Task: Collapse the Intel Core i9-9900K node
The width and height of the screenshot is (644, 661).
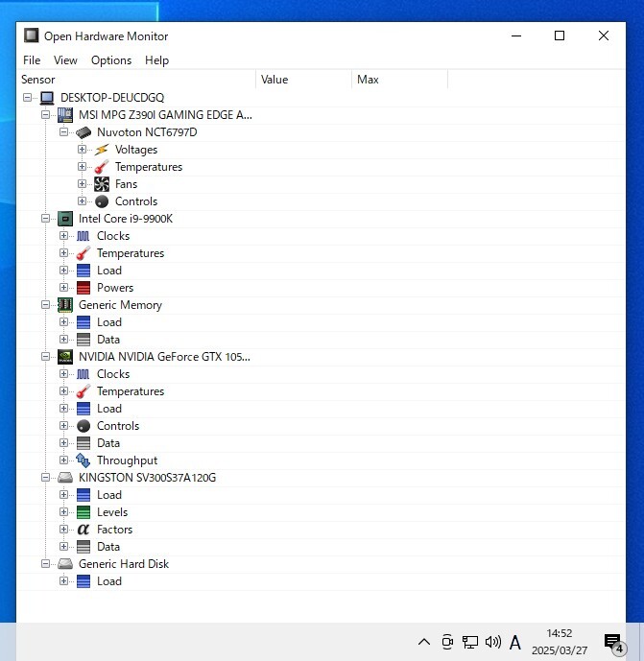Action: 45,219
